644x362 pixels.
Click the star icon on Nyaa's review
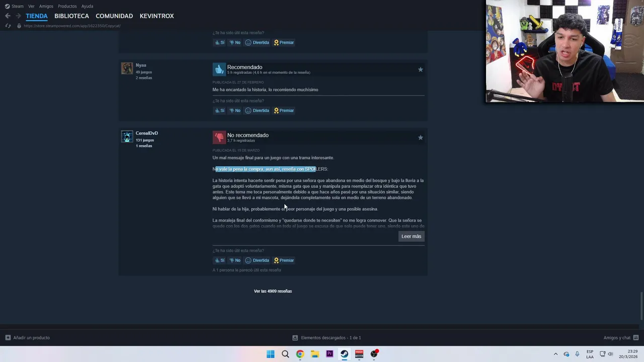click(x=420, y=69)
